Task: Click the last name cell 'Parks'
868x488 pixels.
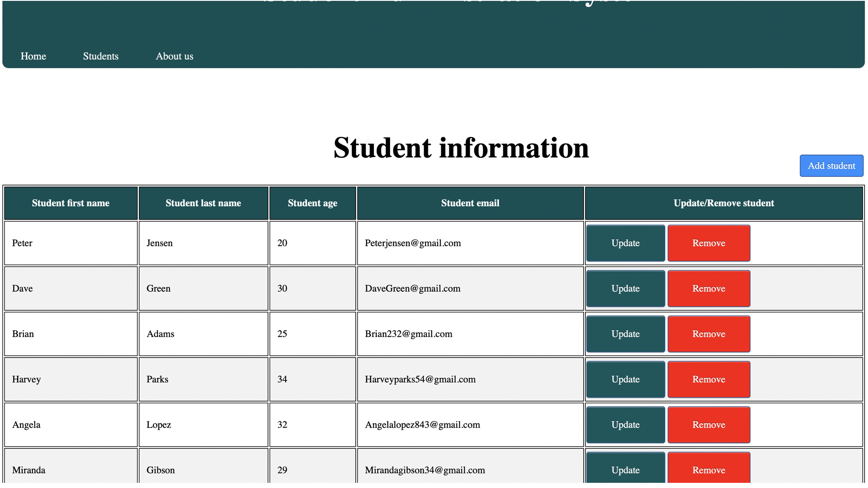Action: [203, 380]
